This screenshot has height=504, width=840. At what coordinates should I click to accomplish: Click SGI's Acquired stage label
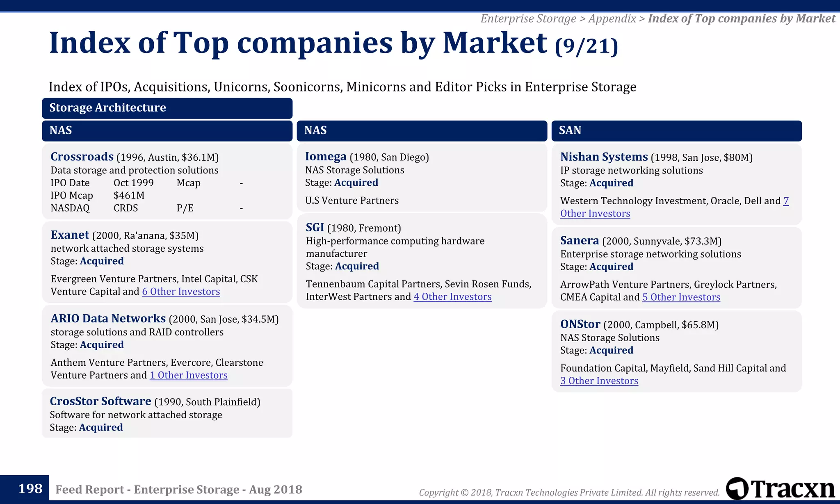click(x=357, y=267)
